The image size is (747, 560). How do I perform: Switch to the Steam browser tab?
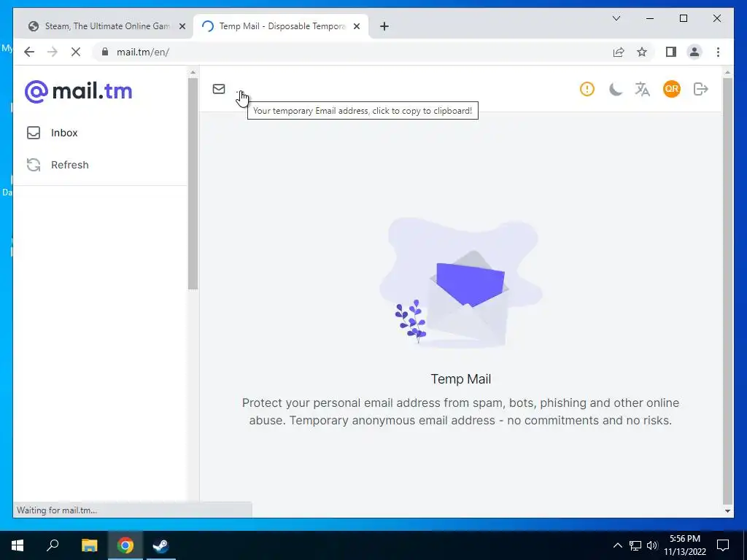point(107,26)
